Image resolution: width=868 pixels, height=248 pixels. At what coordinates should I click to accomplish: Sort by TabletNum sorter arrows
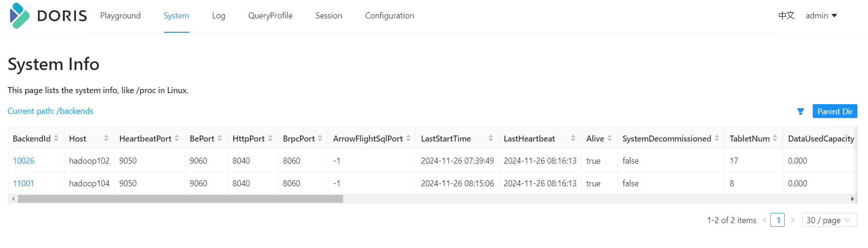point(775,138)
